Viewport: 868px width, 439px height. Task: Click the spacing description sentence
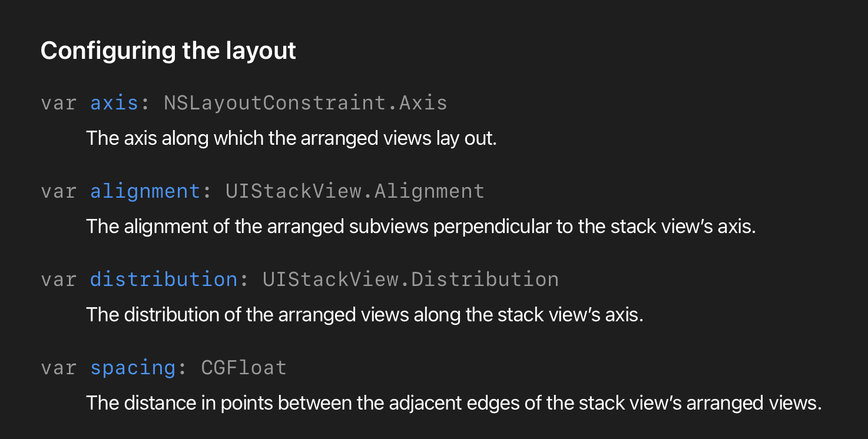[453, 403]
